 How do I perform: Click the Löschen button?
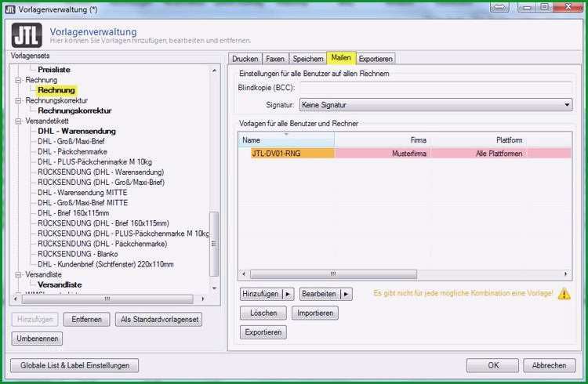click(x=263, y=313)
